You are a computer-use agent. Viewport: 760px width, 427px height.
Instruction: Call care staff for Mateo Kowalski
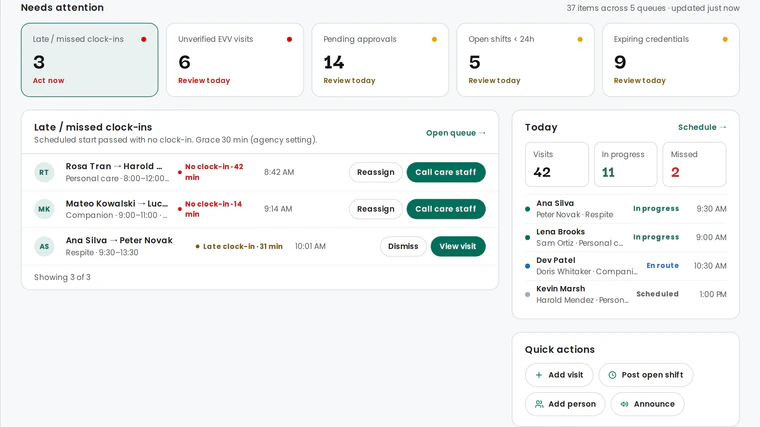coord(446,209)
